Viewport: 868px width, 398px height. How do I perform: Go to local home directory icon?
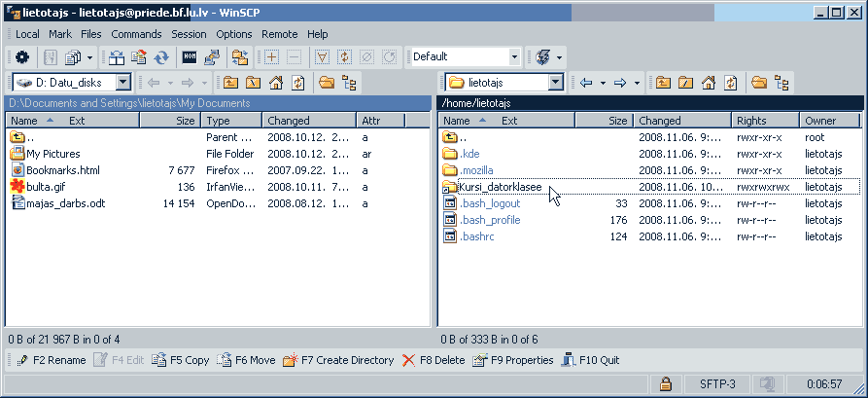click(x=276, y=83)
